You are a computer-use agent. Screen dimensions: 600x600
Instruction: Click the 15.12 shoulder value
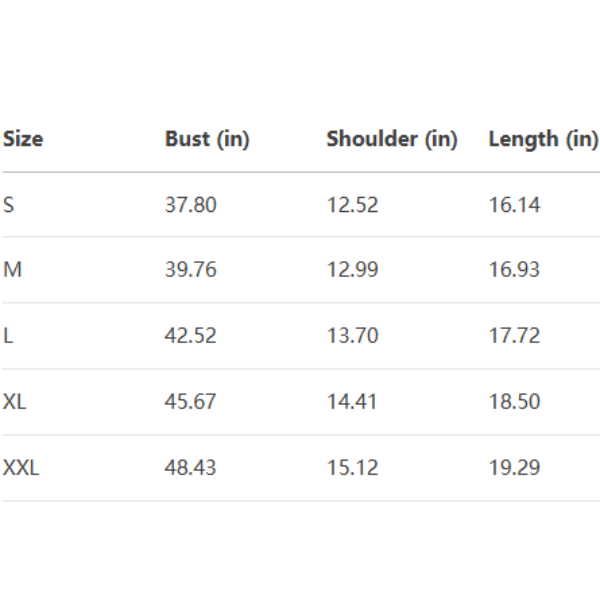(352, 468)
